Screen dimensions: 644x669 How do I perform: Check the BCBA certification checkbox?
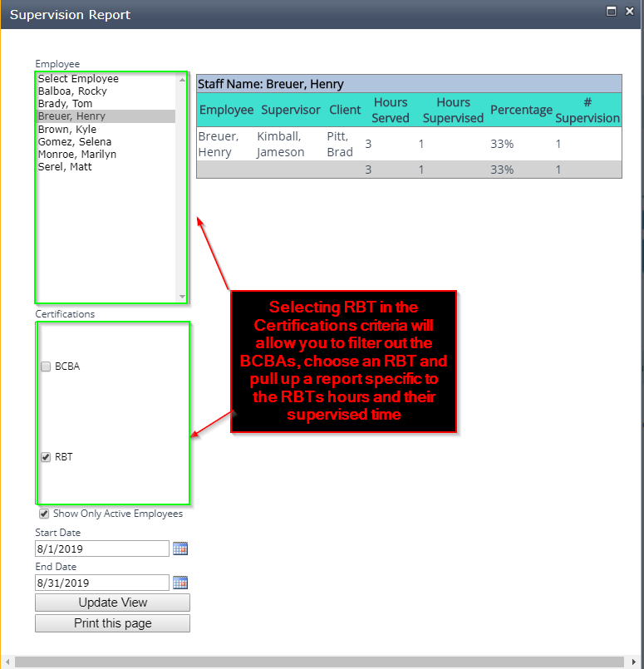tap(46, 366)
